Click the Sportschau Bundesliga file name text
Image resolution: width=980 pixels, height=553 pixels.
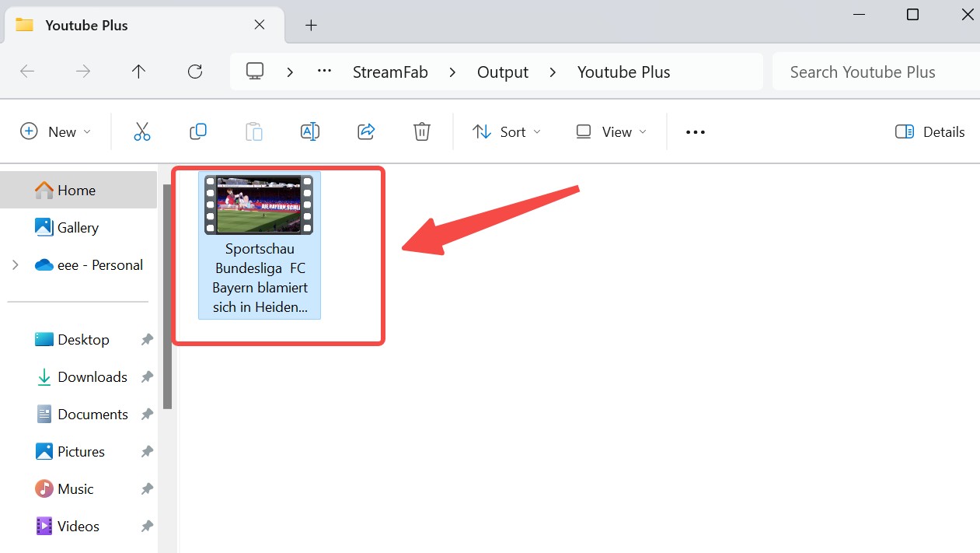[260, 278]
